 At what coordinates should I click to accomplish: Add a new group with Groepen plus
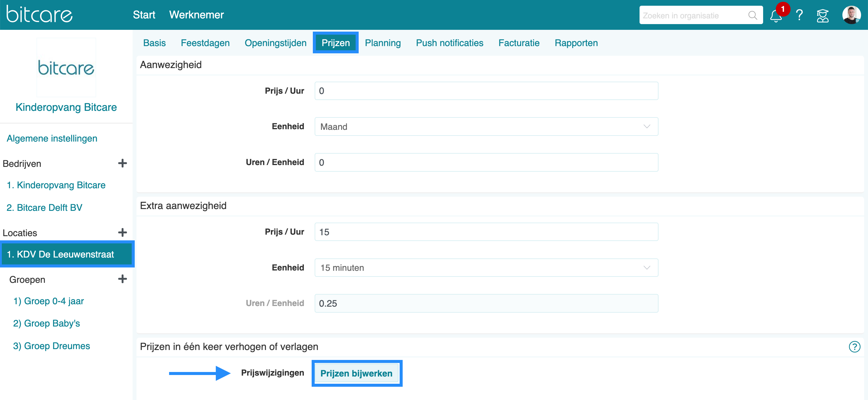122,279
